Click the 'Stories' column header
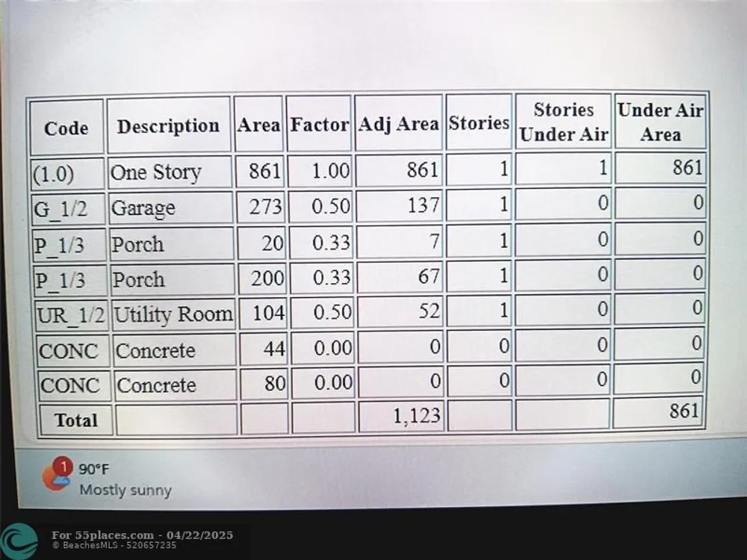Image resolution: width=747 pixels, height=560 pixels. click(479, 122)
